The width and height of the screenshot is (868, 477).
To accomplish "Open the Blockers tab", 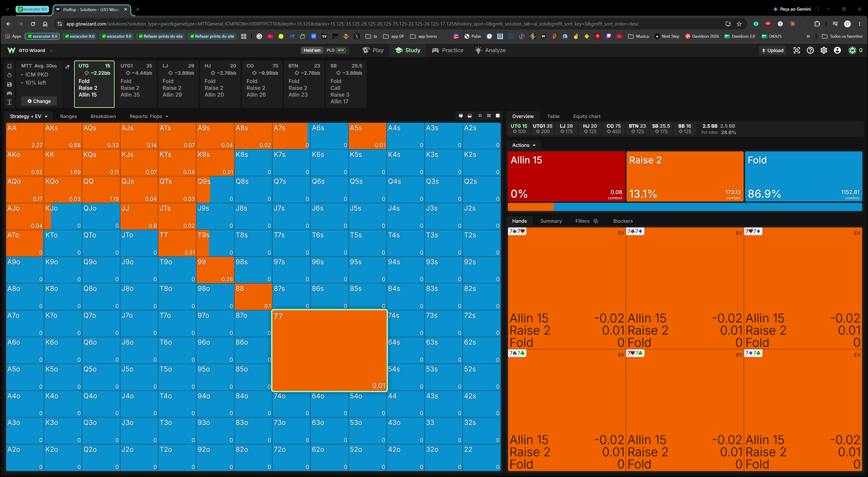I will tap(623, 221).
